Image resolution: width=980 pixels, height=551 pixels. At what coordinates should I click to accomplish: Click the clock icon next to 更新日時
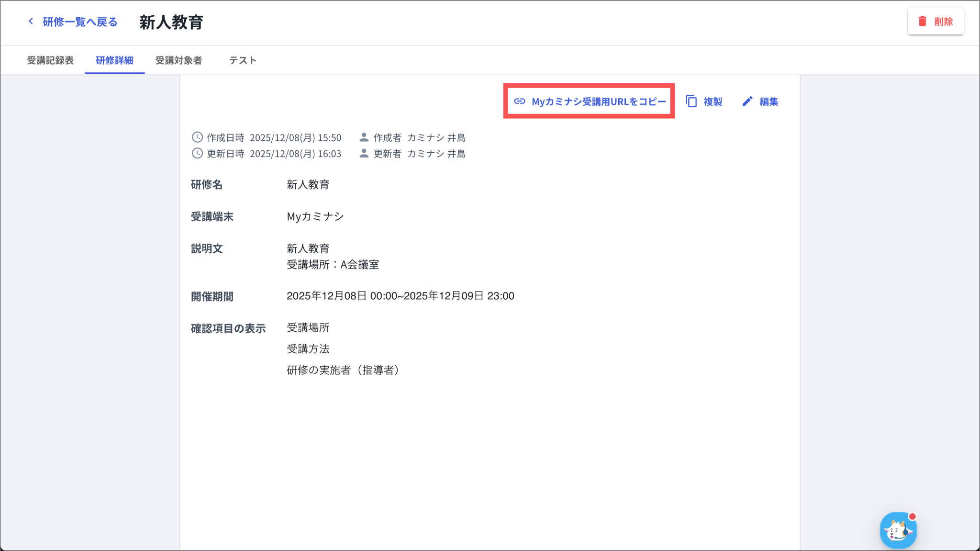click(197, 153)
